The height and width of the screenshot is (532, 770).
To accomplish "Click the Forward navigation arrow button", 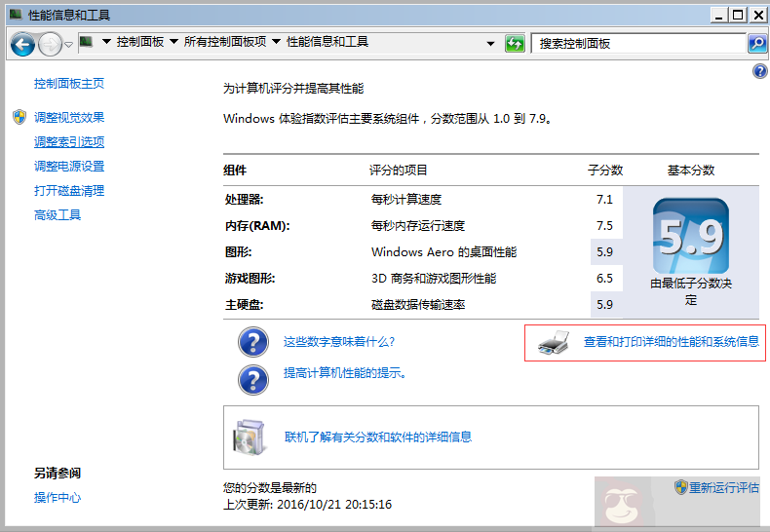I will coord(49,44).
